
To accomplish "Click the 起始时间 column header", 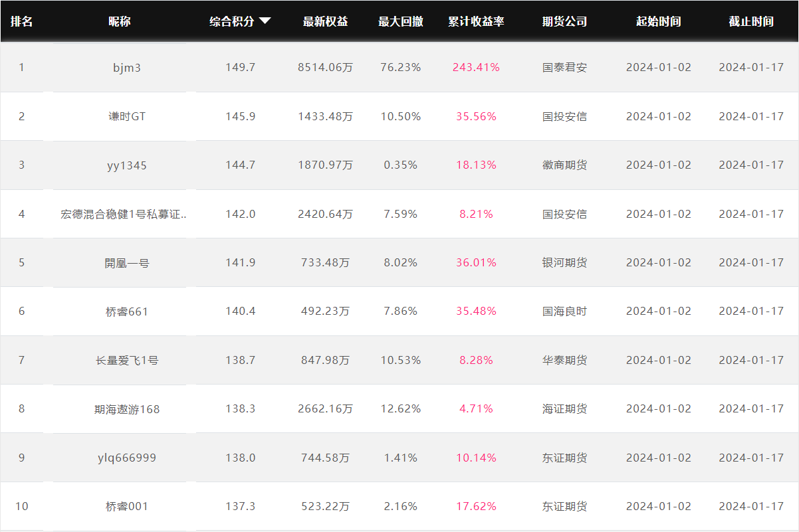I will coord(659,21).
